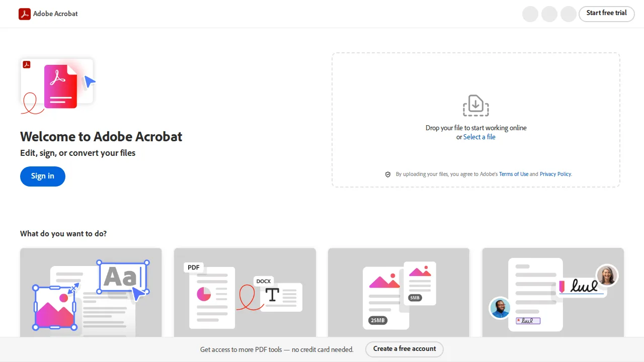Click the blue Sign in button
Screen dimensions: 644x362
point(43,176)
